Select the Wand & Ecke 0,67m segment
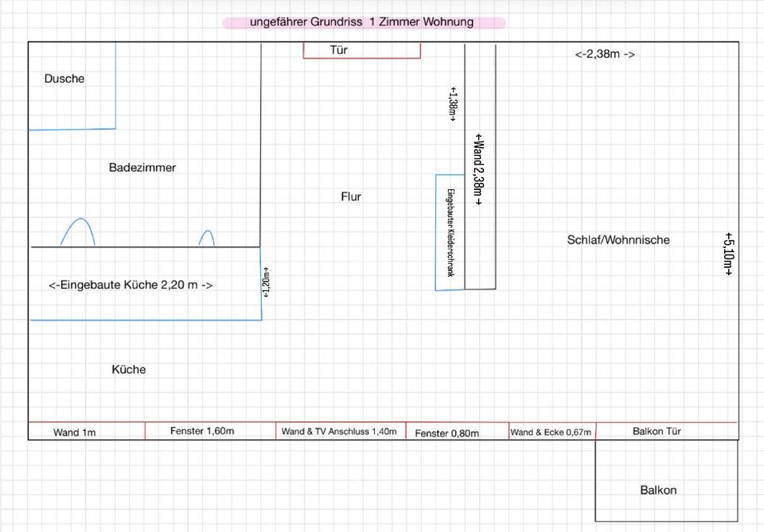 point(551,432)
